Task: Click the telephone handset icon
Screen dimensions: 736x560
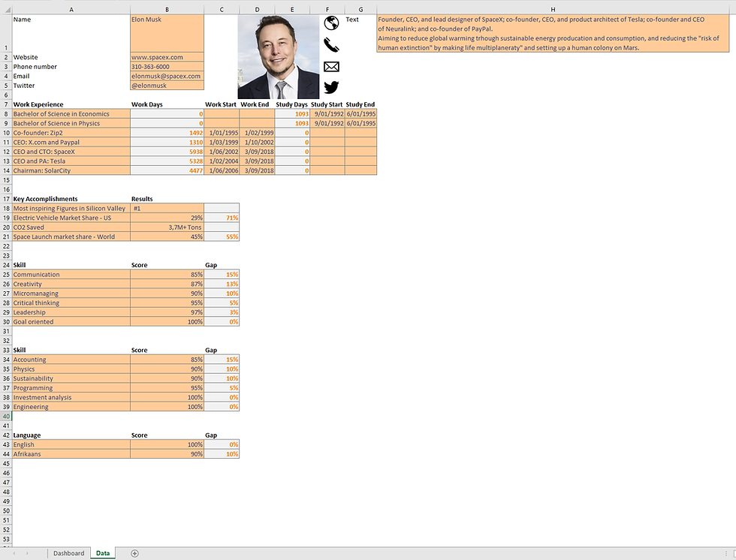Action: (x=331, y=44)
